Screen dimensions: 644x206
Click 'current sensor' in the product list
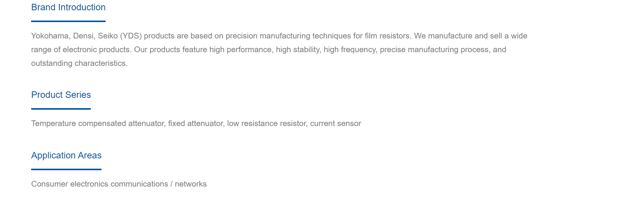[x=335, y=123]
